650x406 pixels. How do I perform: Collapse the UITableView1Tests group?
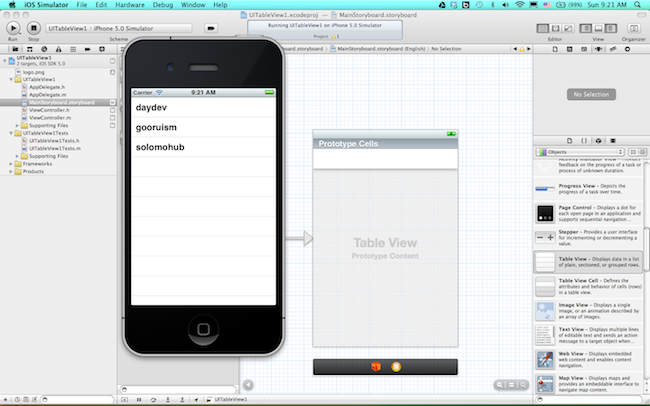click(x=11, y=133)
